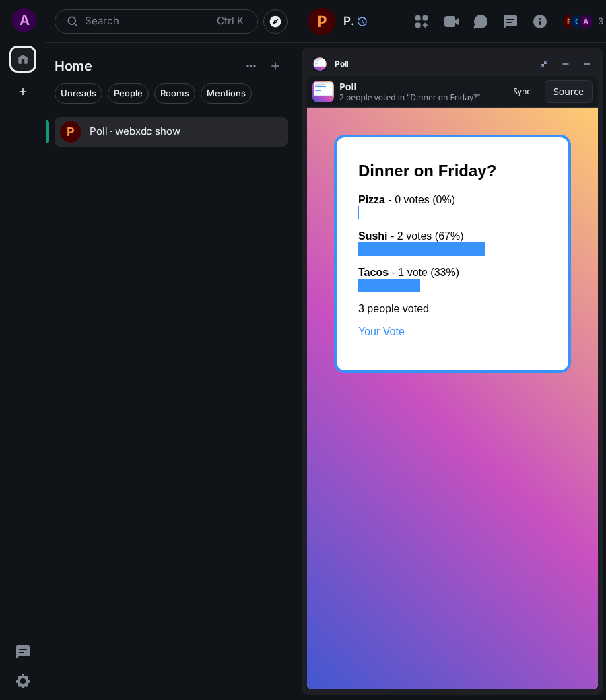Click the "Dinner on Friday?" heading

pyautogui.click(x=427, y=170)
